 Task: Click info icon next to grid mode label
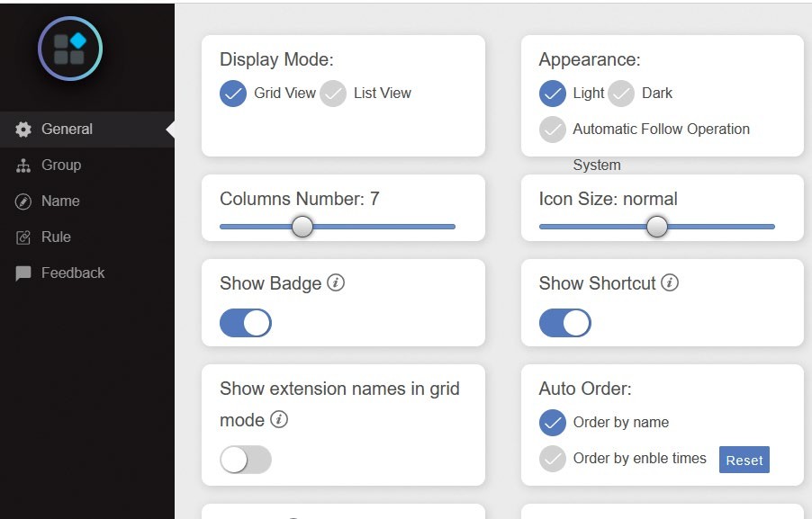pos(279,419)
